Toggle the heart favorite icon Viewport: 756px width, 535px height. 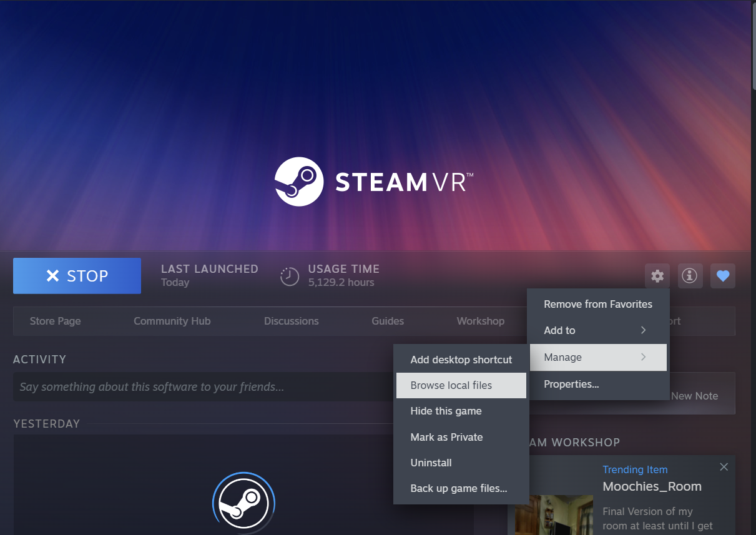[722, 276]
